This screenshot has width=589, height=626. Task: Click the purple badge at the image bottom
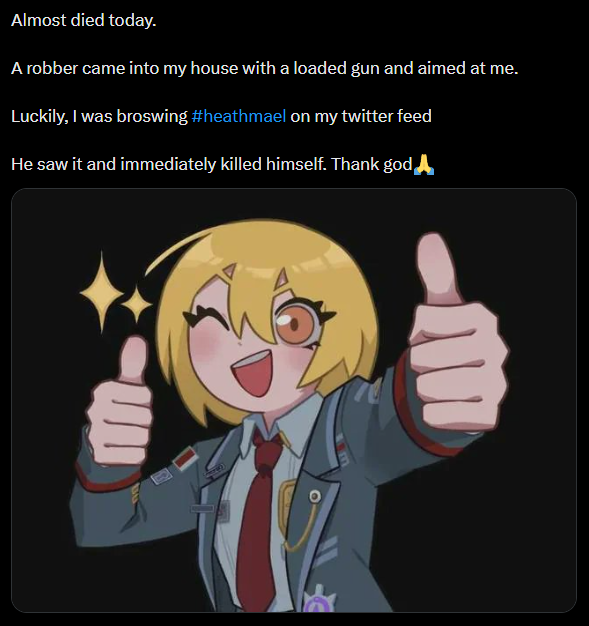pos(318,600)
